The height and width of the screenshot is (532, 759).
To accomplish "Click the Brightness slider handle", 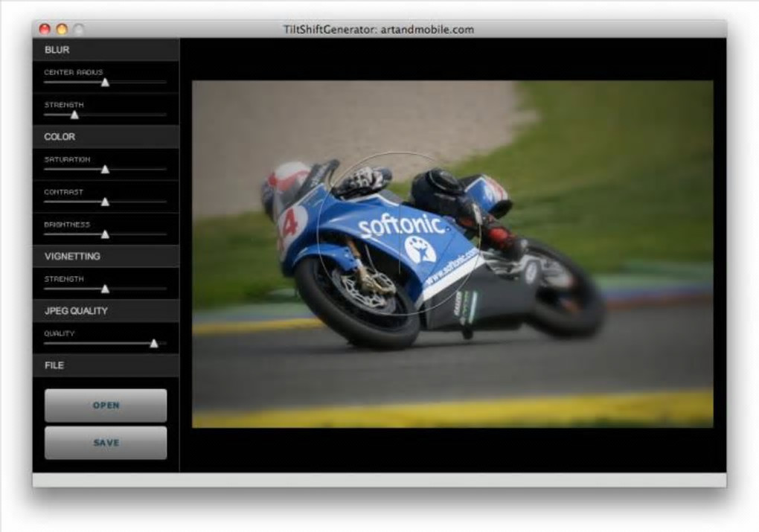I will 105,235.
